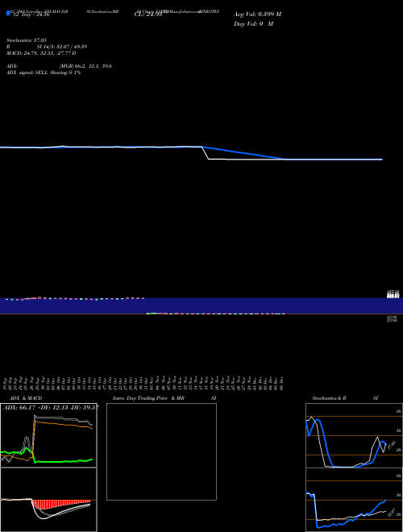Click the 'ADX: 66.17 +DY: 12.13 -DY: 59.57' header
The height and width of the screenshot is (532, 403).
(51, 407)
